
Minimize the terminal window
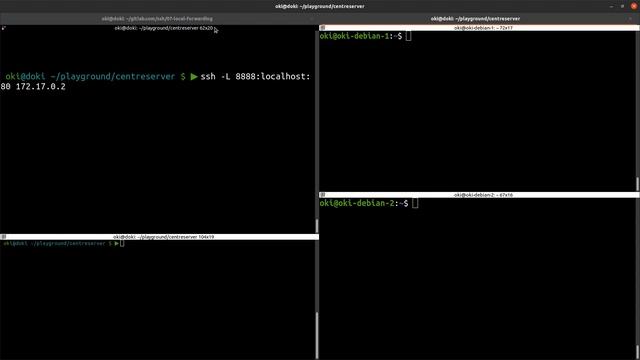[611, 6]
